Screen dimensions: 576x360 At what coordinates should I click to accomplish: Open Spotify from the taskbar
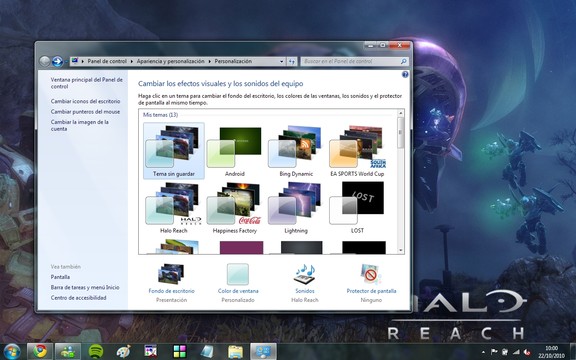click(96, 352)
